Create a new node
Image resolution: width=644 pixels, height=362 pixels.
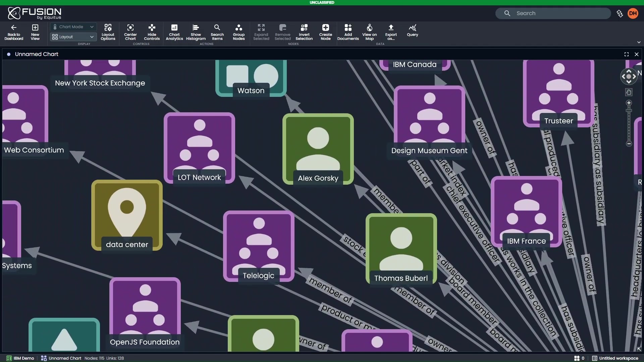tap(326, 32)
